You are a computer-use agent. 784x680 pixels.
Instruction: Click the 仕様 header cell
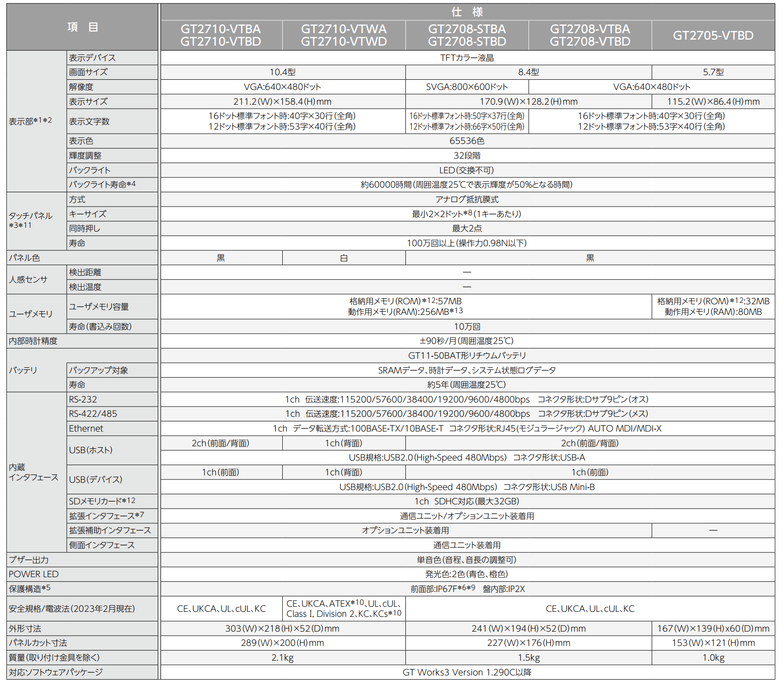coord(467,12)
